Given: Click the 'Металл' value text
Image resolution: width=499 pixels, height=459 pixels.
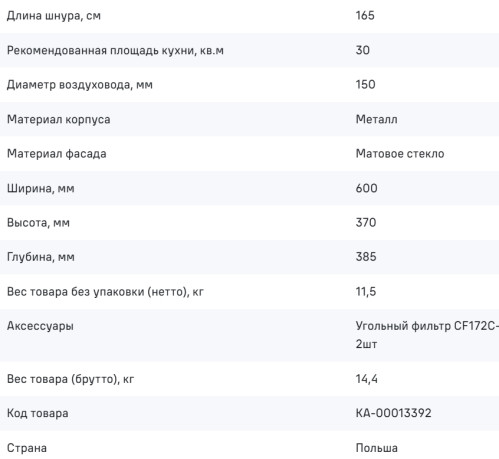Looking at the screenshot, I should (377, 119).
